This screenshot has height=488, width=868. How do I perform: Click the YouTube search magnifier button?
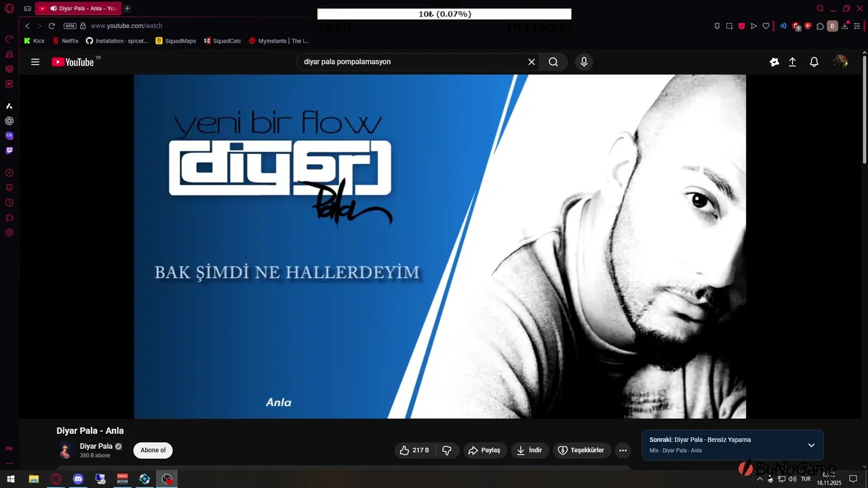coord(553,62)
